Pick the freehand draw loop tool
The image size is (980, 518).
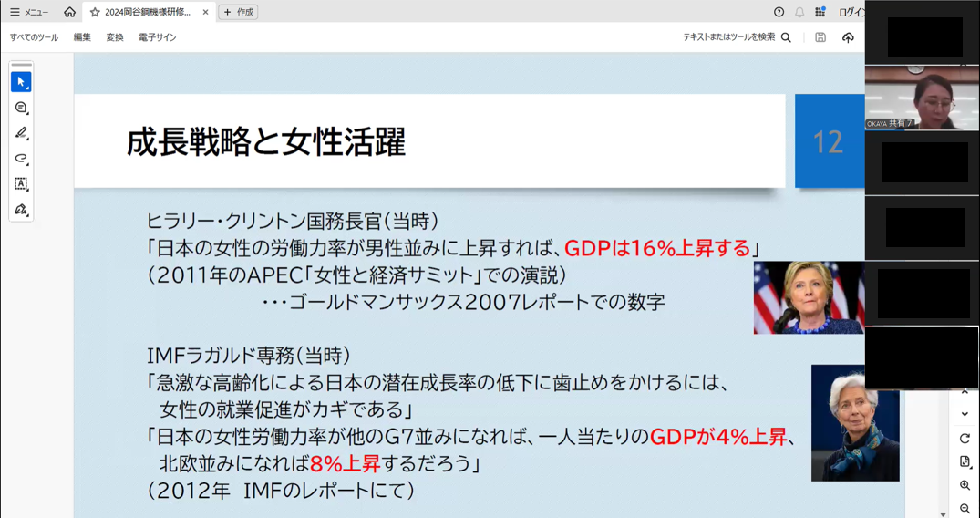coord(21,159)
